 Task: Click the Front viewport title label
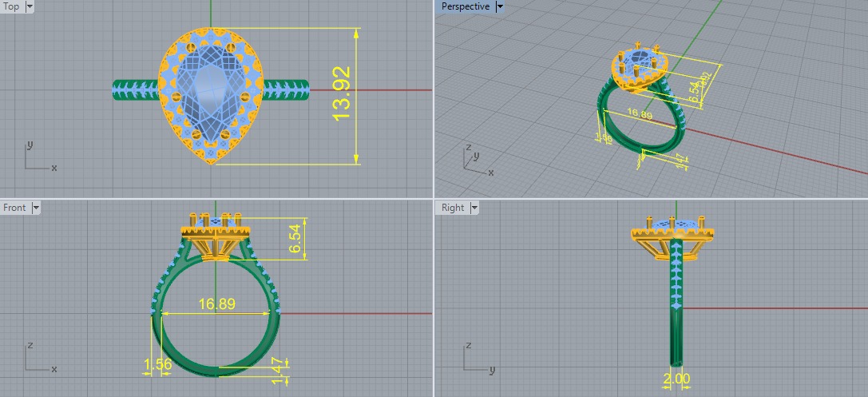pyautogui.click(x=14, y=208)
